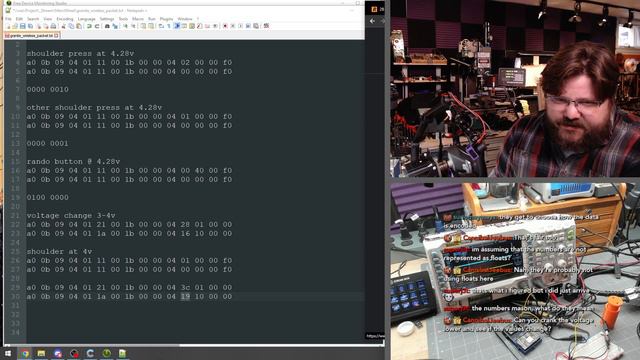640x360 pixels.
Task: Save the current document via toolbar
Action: pyautogui.click(x=22, y=26)
